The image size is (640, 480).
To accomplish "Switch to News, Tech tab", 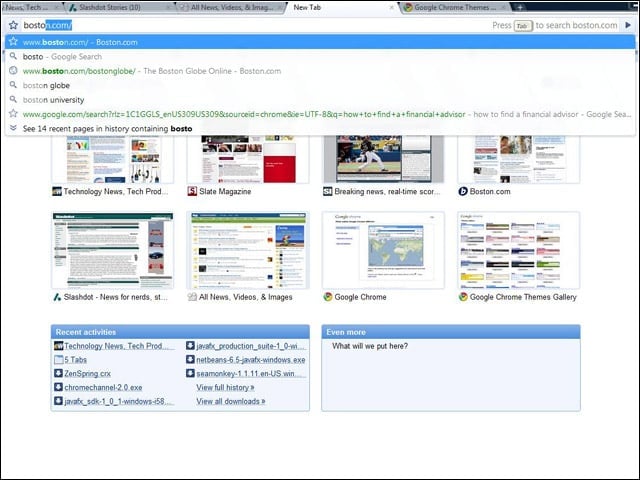I will pyautogui.click(x=31, y=7).
